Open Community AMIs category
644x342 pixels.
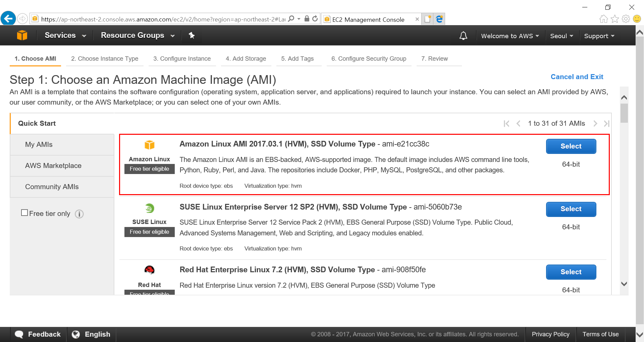click(62, 187)
